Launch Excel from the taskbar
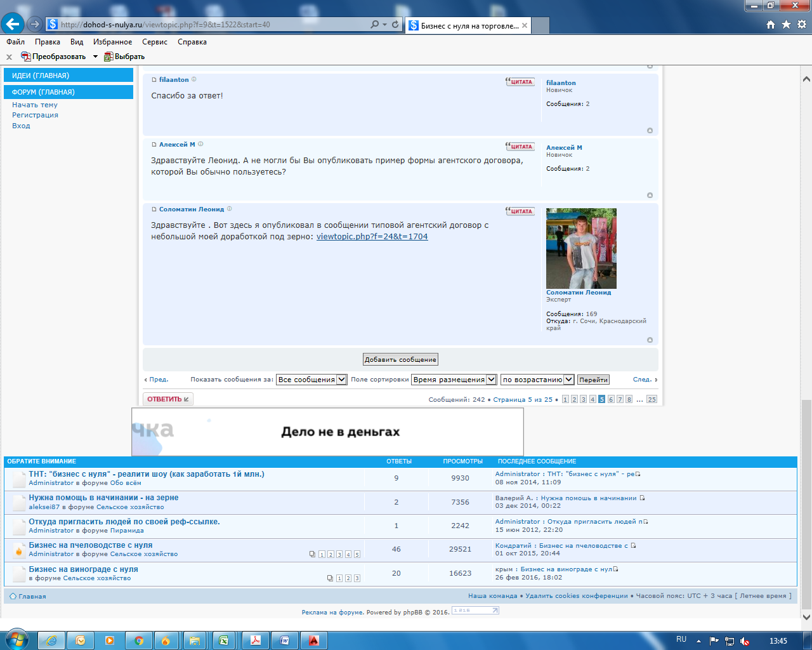Screen dimensions: 812x650 223,640
